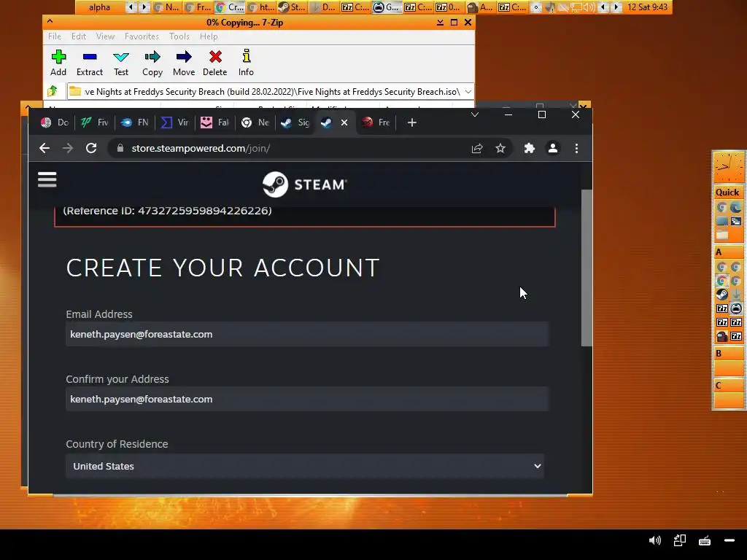Launch Steam from side panel A group
Screen dimensions: 747x560
[721, 295]
